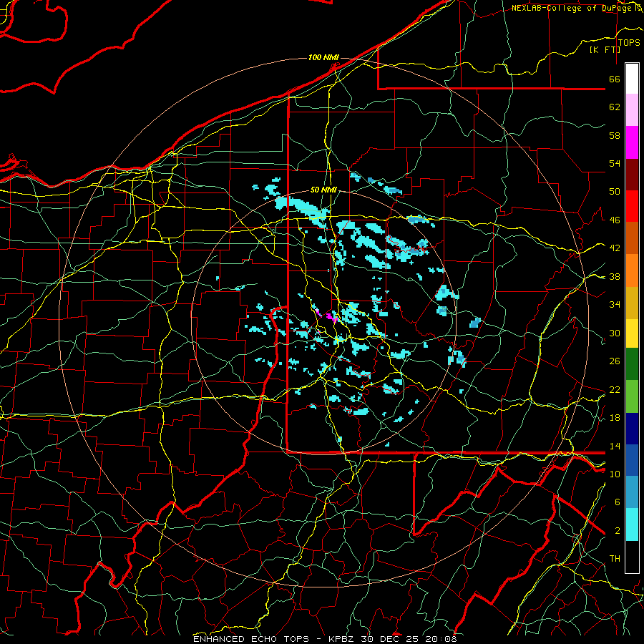Click the magenta swatch on the color scale

(x=632, y=142)
